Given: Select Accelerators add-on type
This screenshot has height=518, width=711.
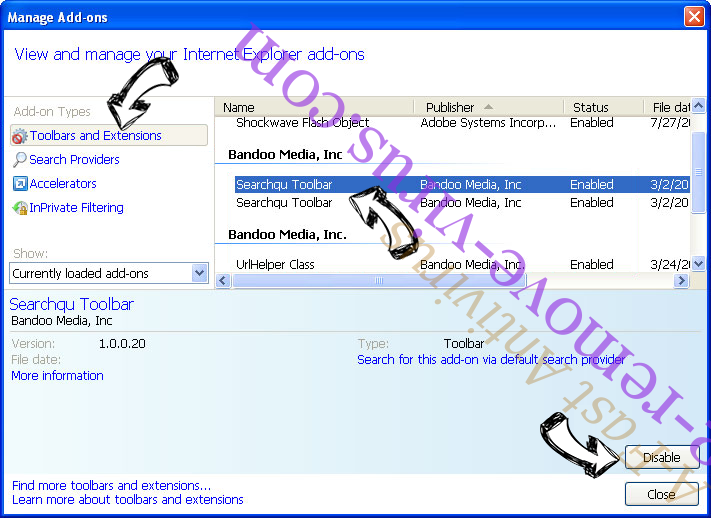Looking at the screenshot, I should pyautogui.click(x=63, y=184).
